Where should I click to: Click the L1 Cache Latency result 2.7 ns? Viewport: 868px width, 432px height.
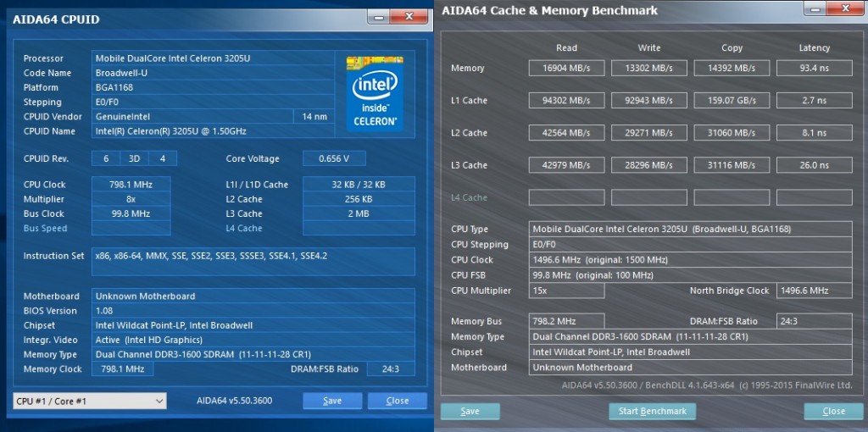click(x=815, y=100)
